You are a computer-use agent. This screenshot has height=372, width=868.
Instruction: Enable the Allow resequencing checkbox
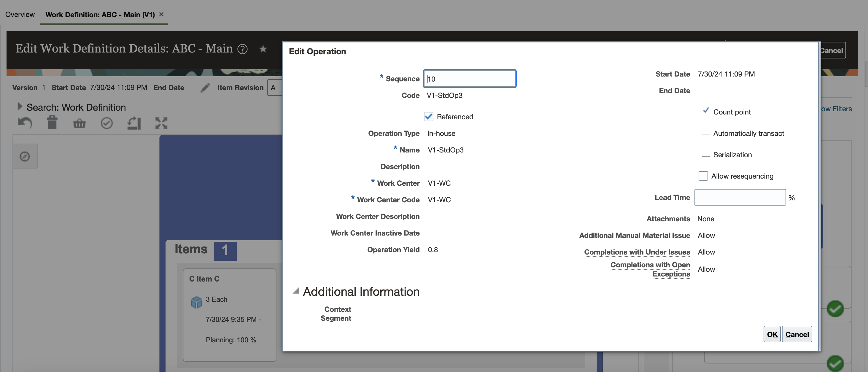[x=703, y=176]
